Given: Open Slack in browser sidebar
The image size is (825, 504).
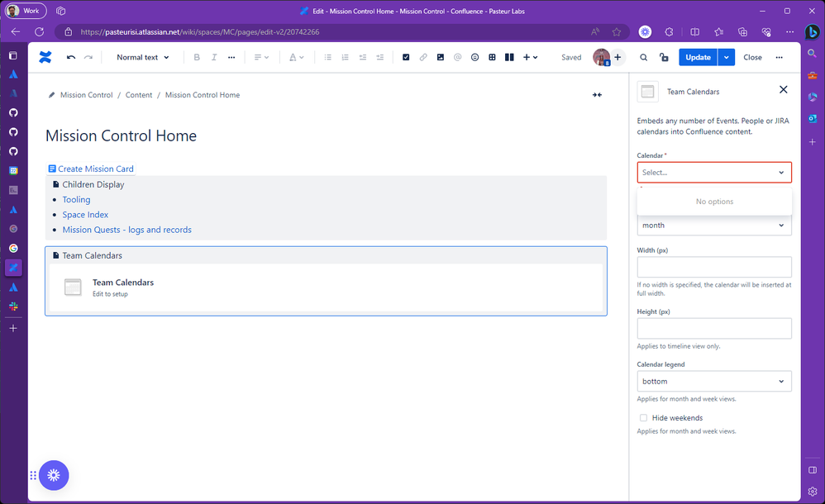Looking at the screenshot, I should [14, 307].
